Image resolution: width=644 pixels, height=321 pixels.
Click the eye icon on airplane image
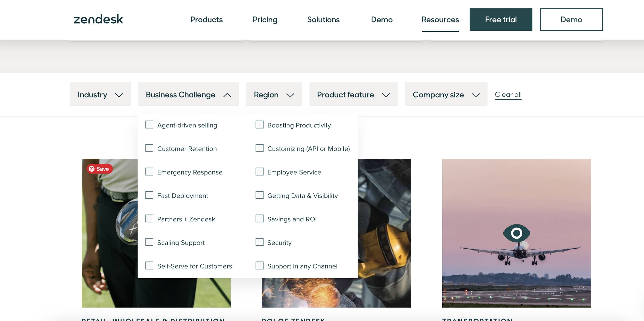516,233
